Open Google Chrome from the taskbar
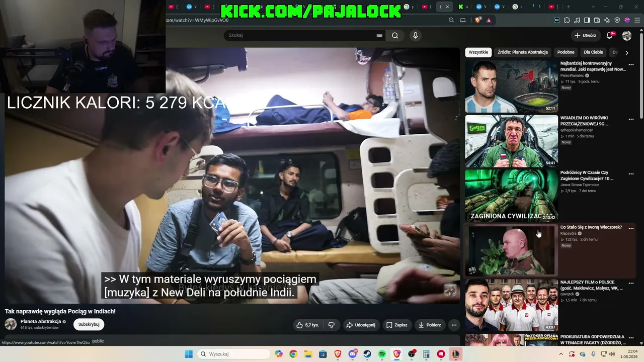 [x=293, y=354]
